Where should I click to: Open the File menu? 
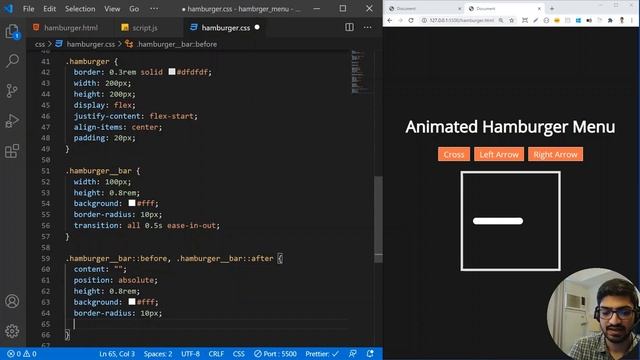pos(29,9)
